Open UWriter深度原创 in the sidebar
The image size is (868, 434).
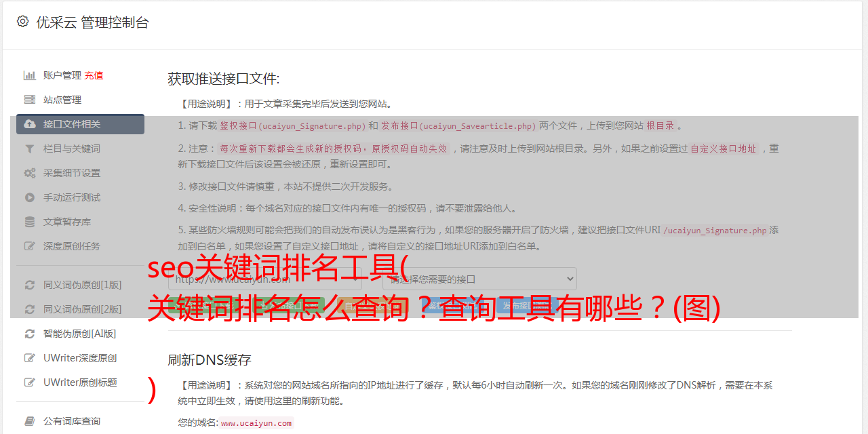80,358
